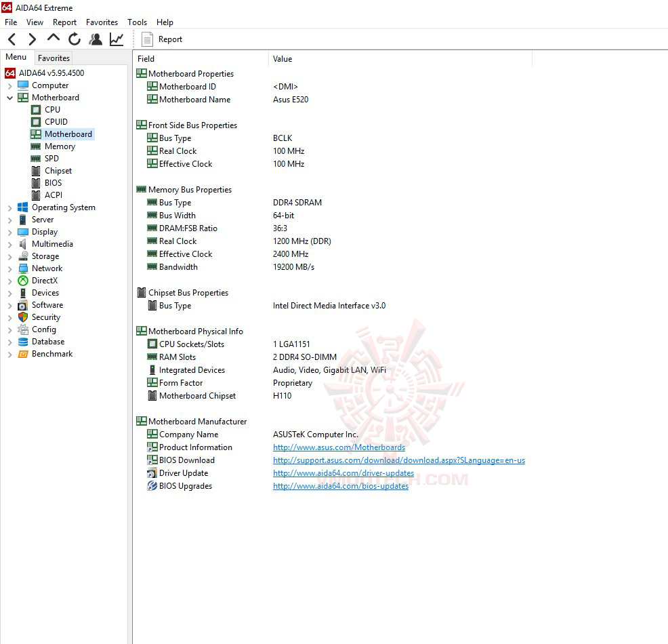
Task: Click the Motherboard ID row
Action: coord(333,87)
